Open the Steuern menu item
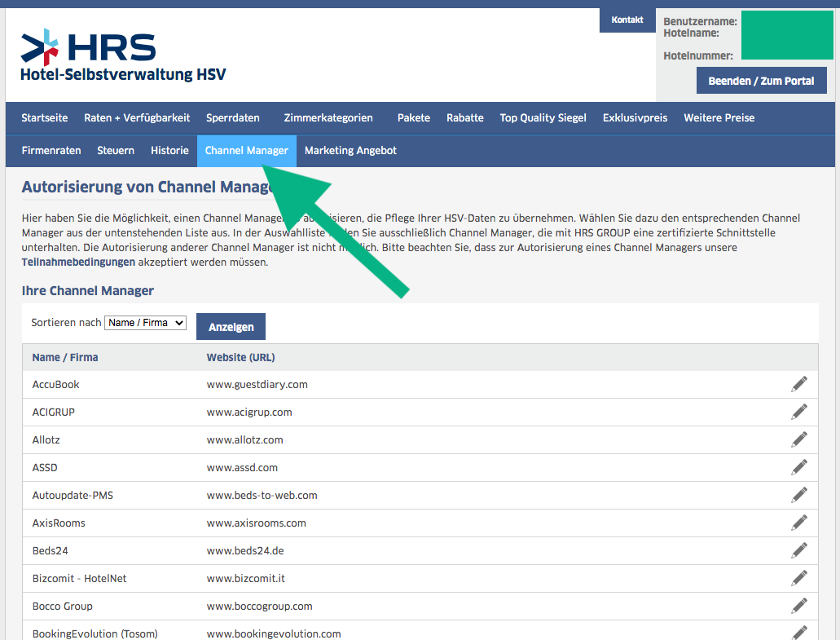840x640 pixels. click(116, 151)
